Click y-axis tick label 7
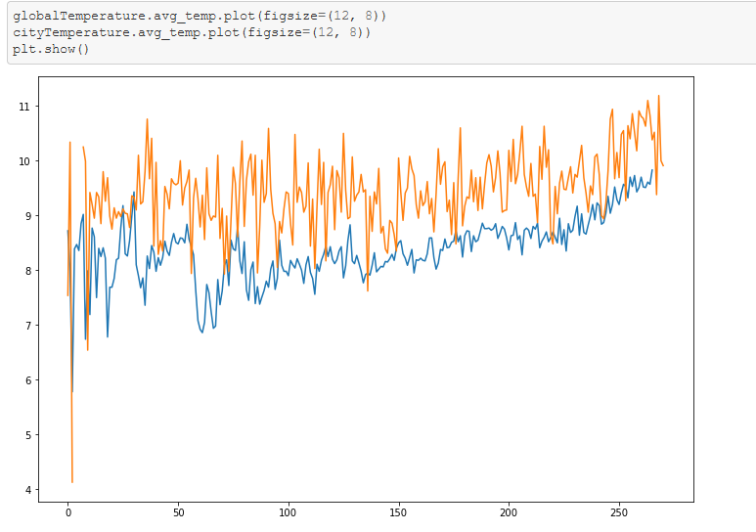756x532 pixels. pyautogui.click(x=27, y=326)
